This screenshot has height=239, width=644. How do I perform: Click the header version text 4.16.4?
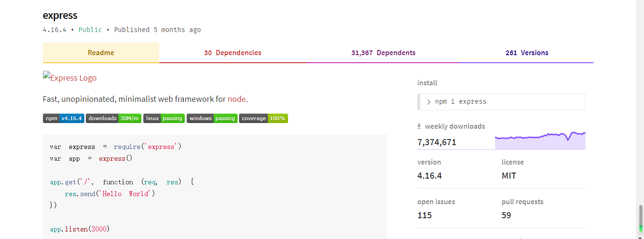[x=55, y=30]
